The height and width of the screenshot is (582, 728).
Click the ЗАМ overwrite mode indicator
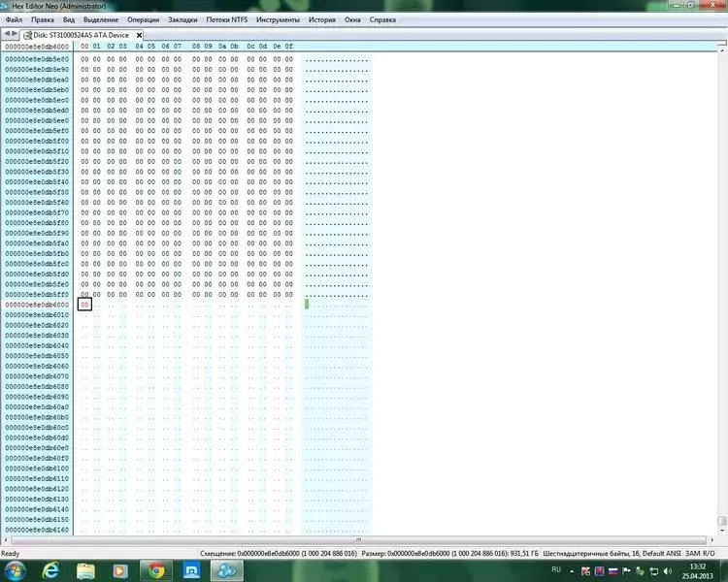click(693, 554)
